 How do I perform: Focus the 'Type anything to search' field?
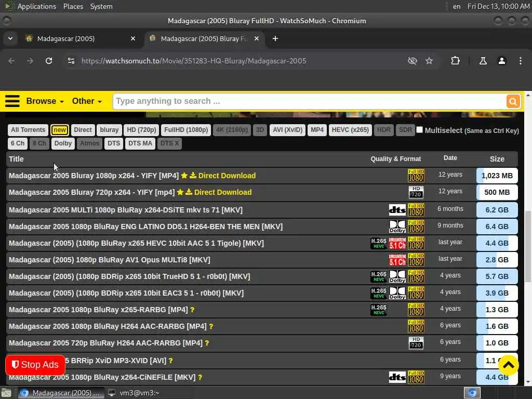tap(309, 101)
